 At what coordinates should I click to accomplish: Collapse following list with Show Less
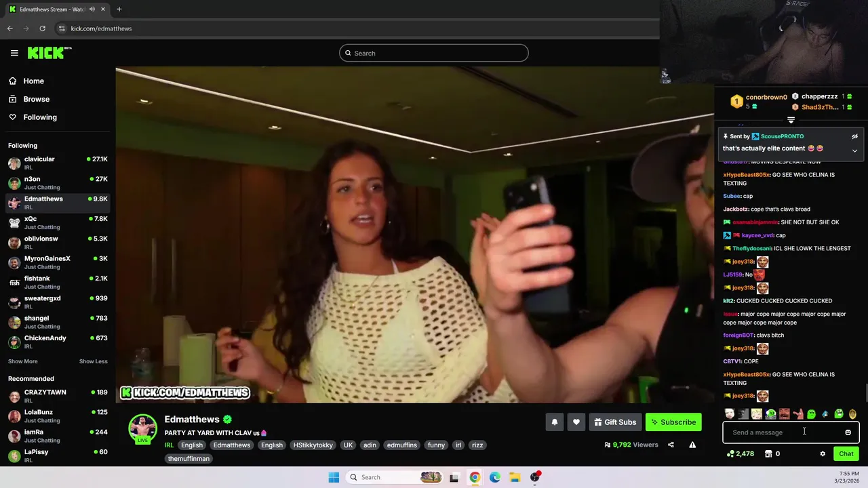click(x=93, y=361)
